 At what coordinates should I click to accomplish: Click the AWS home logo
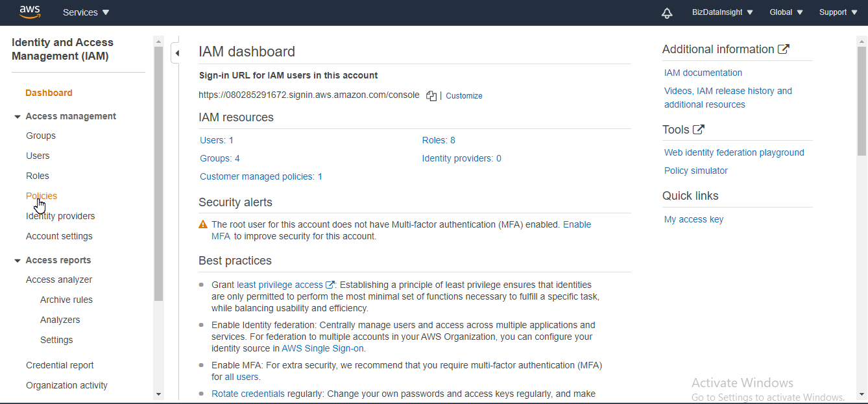coord(29,12)
